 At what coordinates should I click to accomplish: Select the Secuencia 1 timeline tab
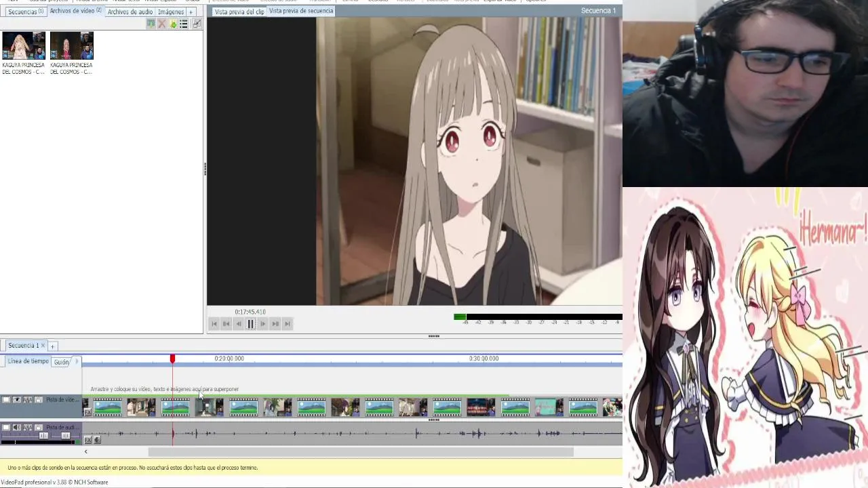tap(23, 346)
